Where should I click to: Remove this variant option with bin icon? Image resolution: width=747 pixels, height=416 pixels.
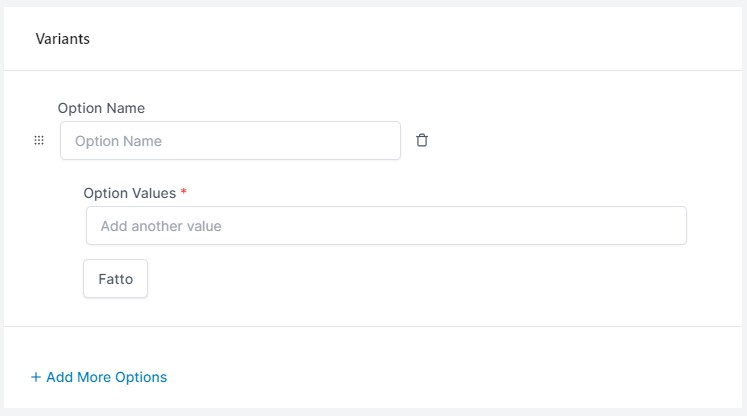(x=422, y=140)
